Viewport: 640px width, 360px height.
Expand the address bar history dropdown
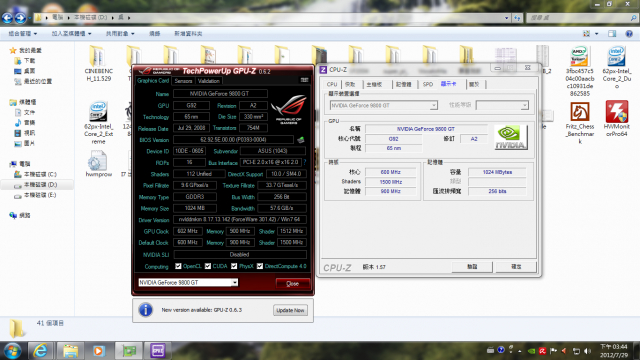click(x=507, y=18)
